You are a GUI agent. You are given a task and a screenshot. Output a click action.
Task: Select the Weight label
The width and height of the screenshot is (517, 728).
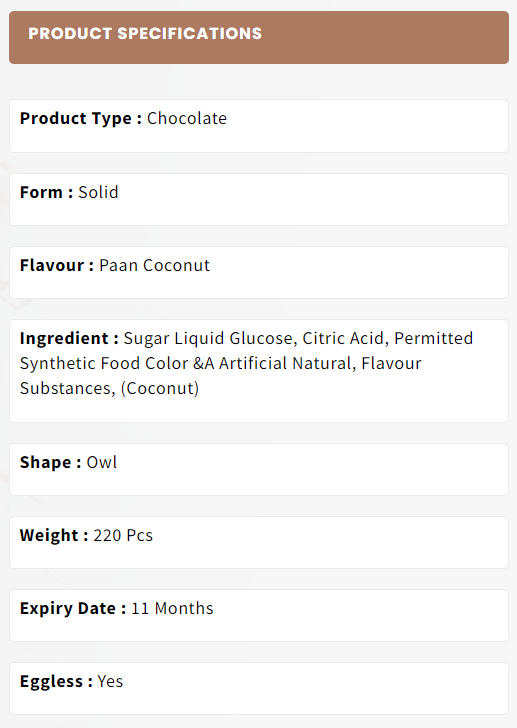click(x=54, y=536)
